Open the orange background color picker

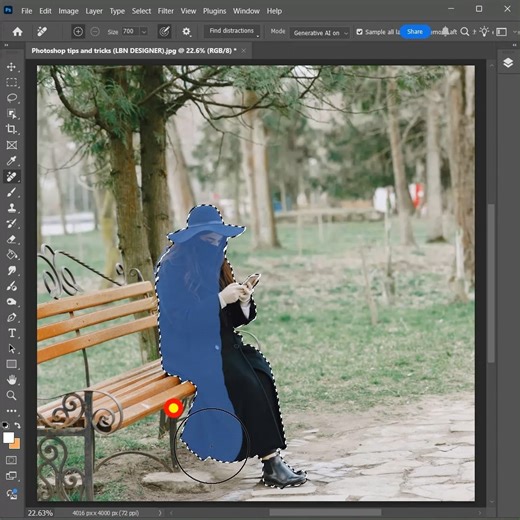coord(17,444)
